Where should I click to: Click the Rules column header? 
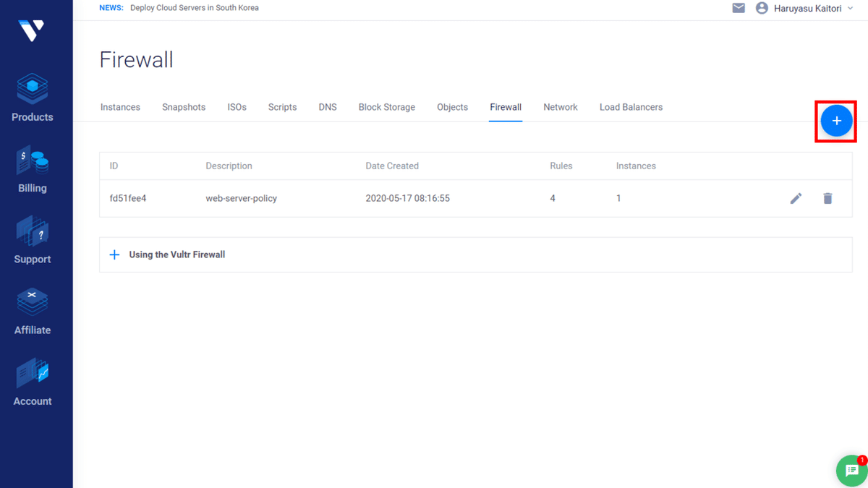(x=561, y=166)
